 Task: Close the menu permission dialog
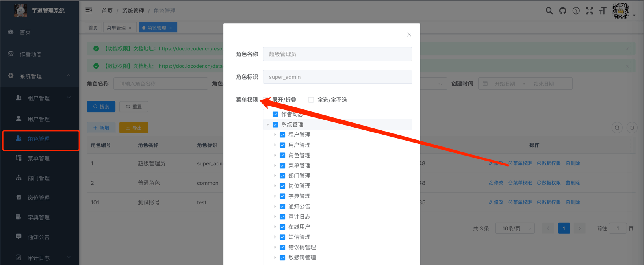(x=409, y=35)
